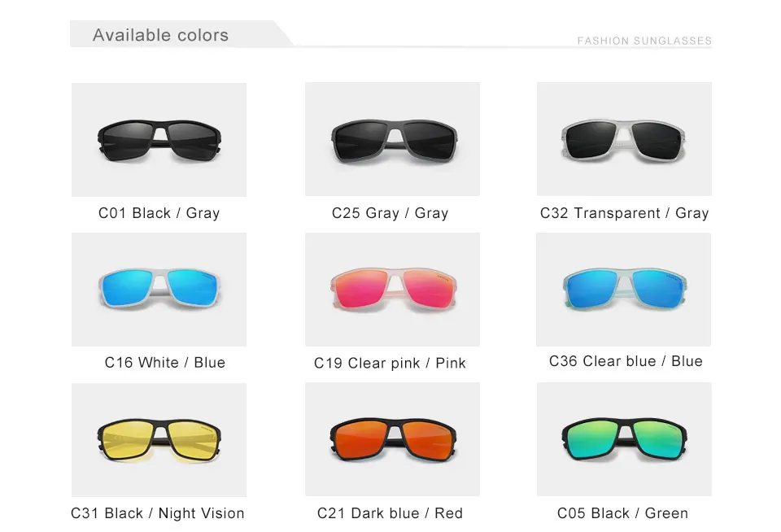Pick the C05 Black / Green sunglasses image

click(624, 439)
